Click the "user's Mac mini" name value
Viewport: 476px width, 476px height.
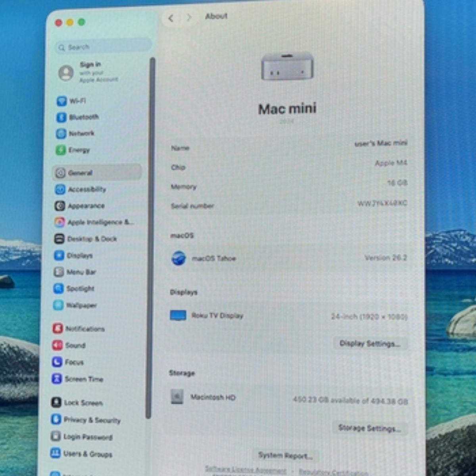click(x=381, y=143)
